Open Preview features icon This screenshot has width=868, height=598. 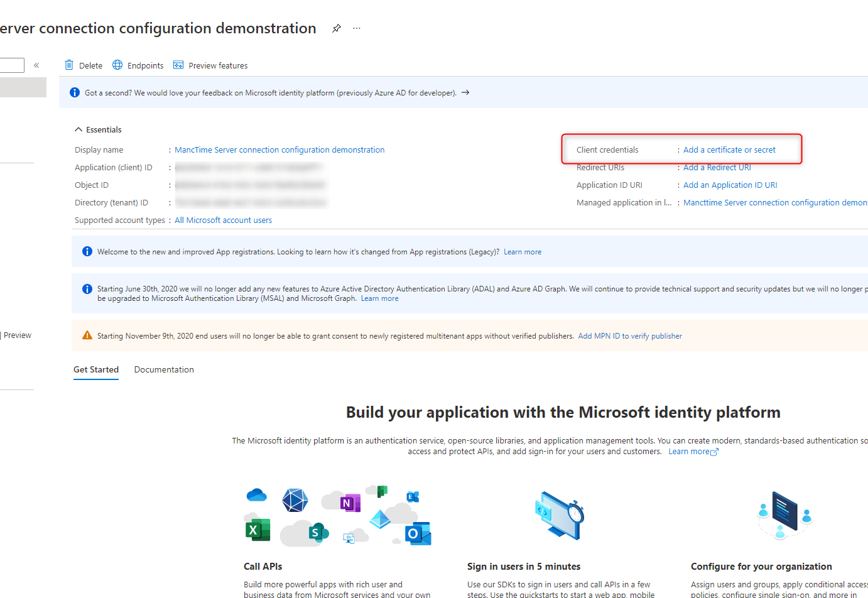tap(178, 65)
